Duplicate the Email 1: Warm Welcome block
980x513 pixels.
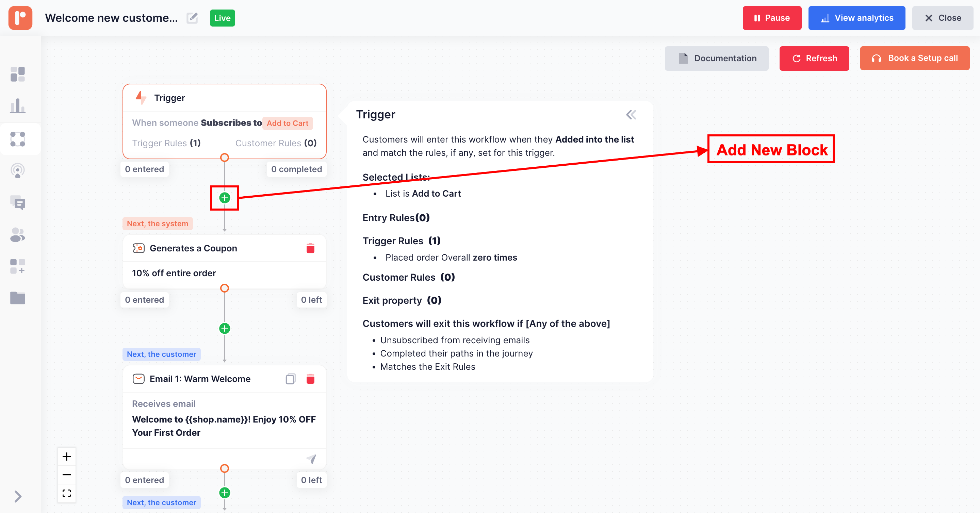coord(290,379)
